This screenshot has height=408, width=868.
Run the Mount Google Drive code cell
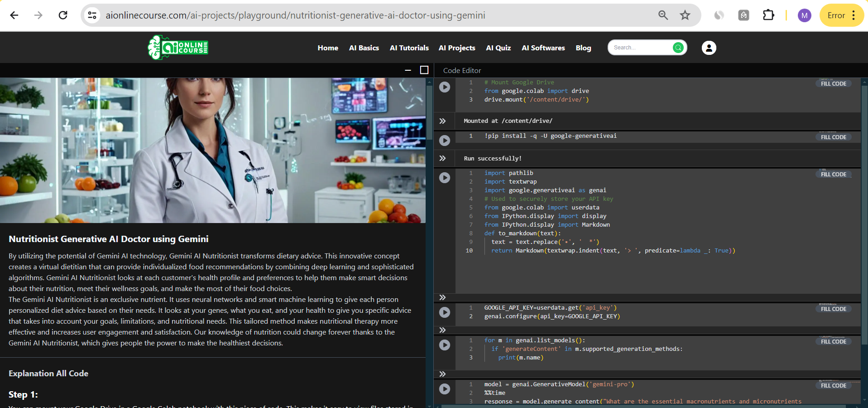(x=445, y=87)
